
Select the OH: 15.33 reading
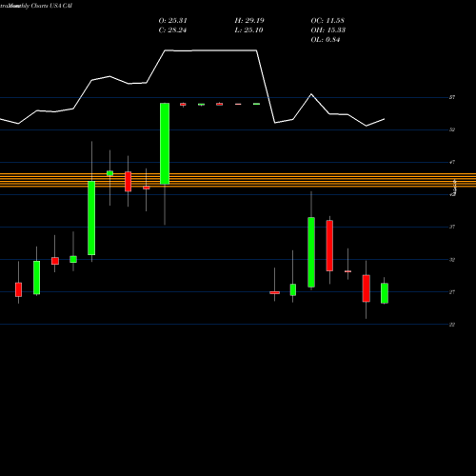coord(328,30)
